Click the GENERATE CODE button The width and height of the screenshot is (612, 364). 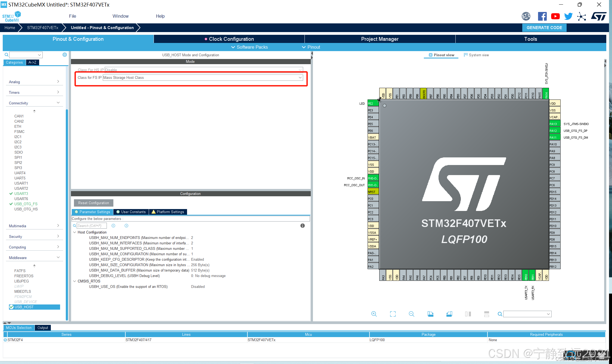[544, 27]
